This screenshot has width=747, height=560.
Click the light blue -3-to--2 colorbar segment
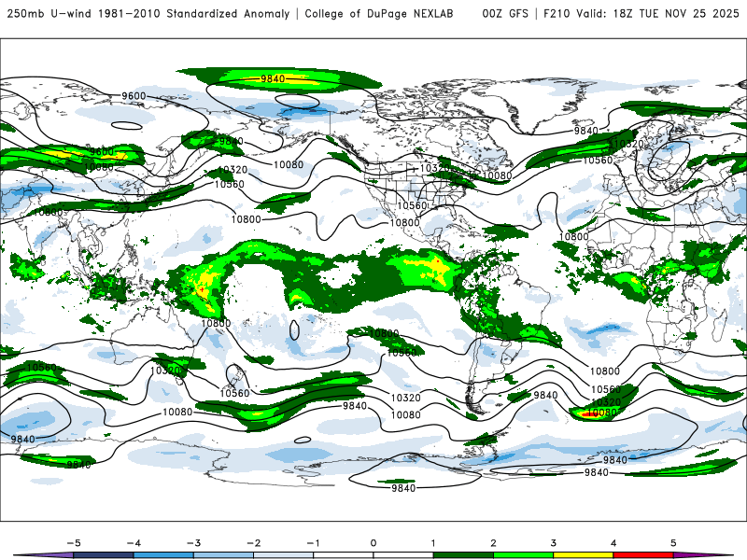223,555
